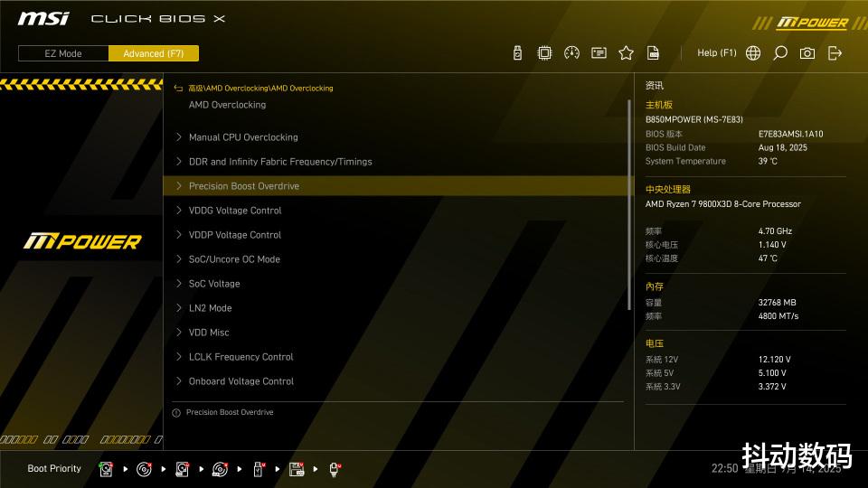Click the CPU chip icon in top toolbar
This screenshot has width=868, height=488.
coord(544,53)
